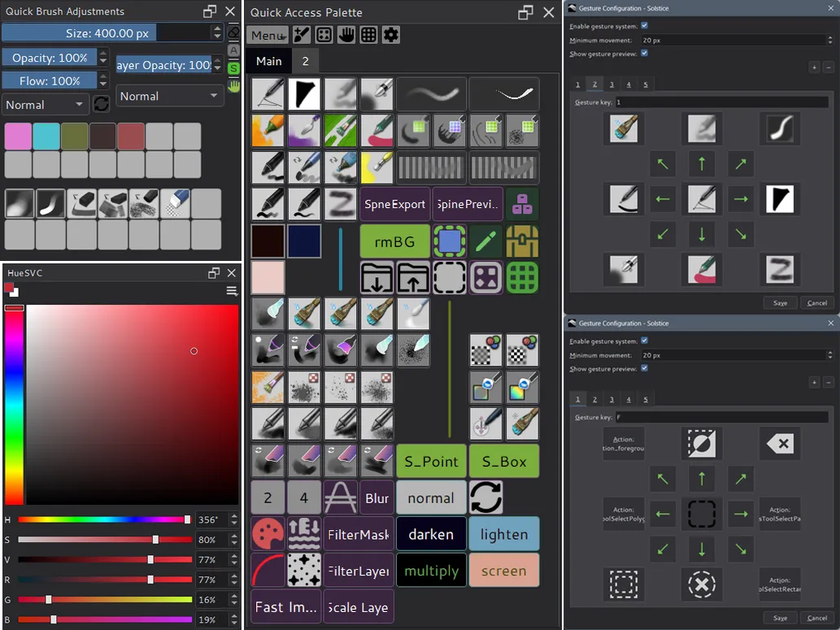This screenshot has height=630, width=840.
Task: Click the Opacity stepper arrows
Action: pyautogui.click(x=102, y=58)
